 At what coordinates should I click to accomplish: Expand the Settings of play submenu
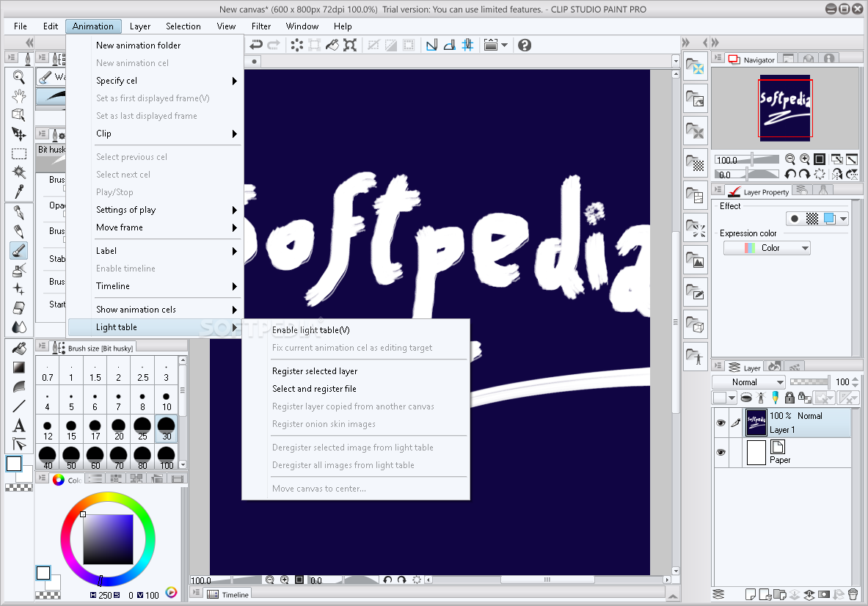pyautogui.click(x=154, y=210)
